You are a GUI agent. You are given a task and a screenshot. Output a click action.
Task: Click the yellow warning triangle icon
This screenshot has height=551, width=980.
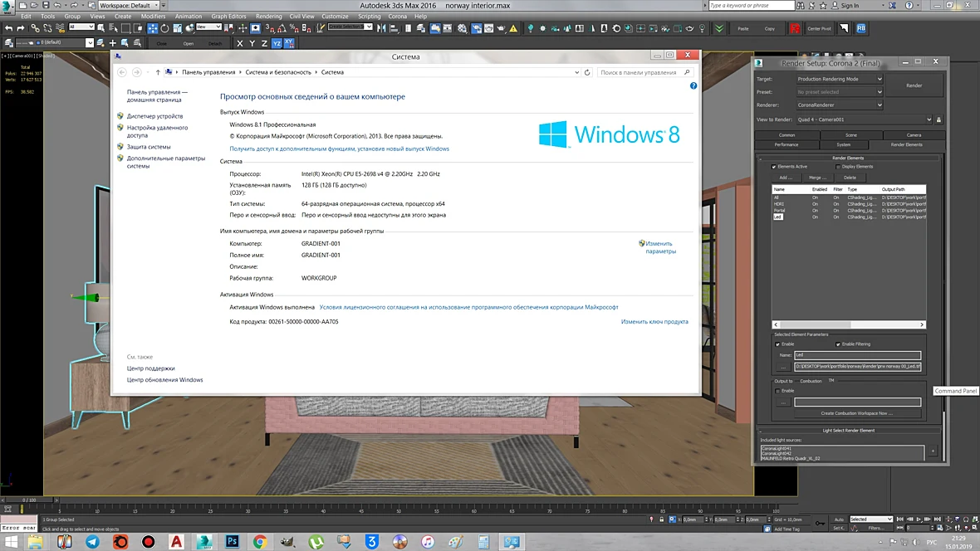click(x=513, y=28)
